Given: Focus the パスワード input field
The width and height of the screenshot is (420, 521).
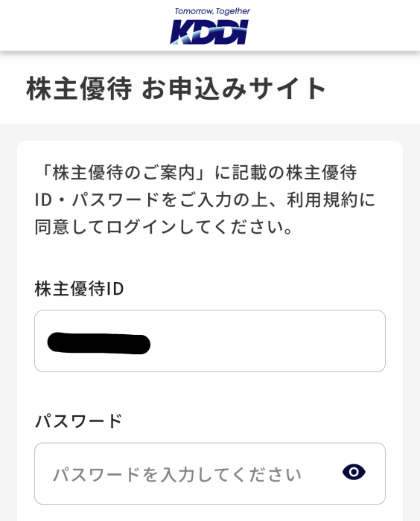Looking at the screenshot, I should [210, 473].
